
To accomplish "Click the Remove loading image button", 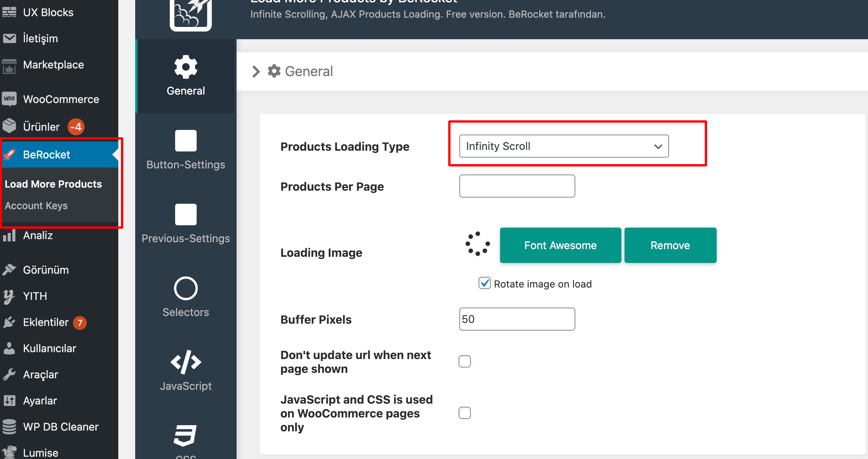I will coord(670,245).
